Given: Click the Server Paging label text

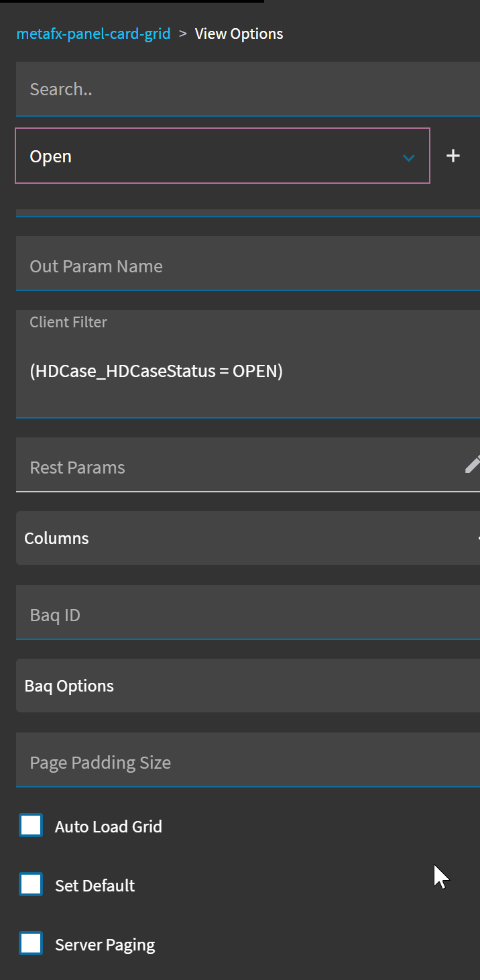Looking at the screenshot, I should 105,944.
